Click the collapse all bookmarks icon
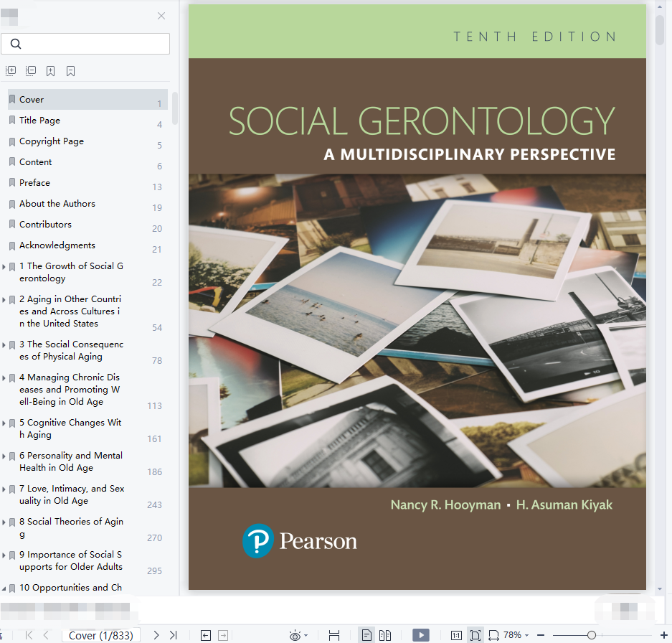Viewport: 672px width, 643px height. pyautogui.click(x=31, y=71)
